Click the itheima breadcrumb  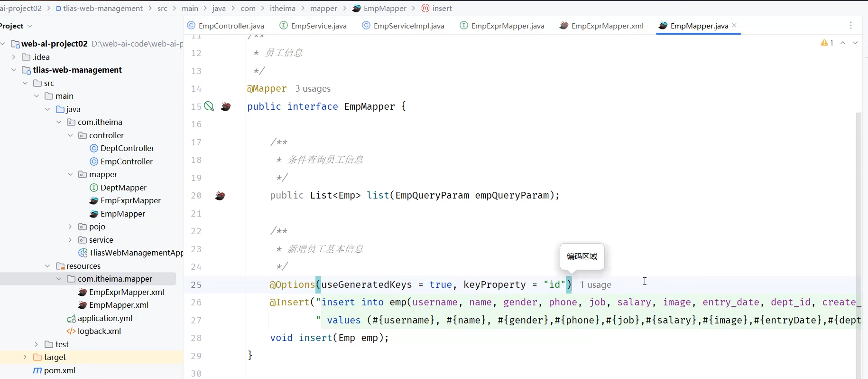[283, 9]
